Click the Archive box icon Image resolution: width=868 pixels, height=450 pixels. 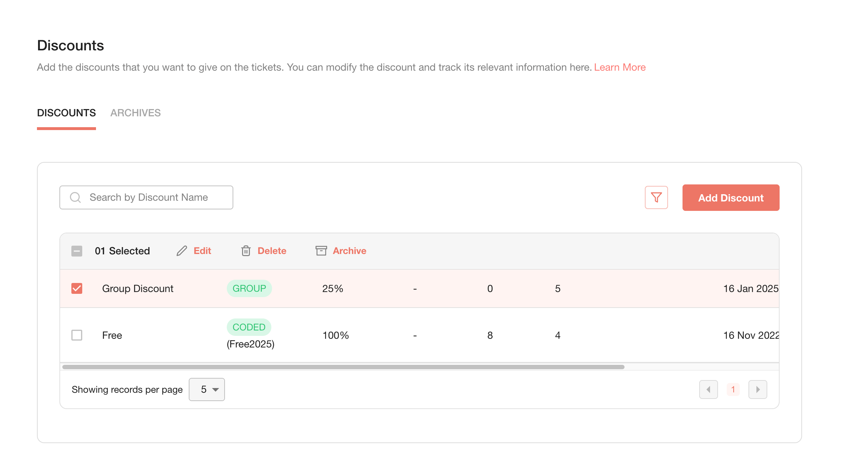(x=321, y=251)
